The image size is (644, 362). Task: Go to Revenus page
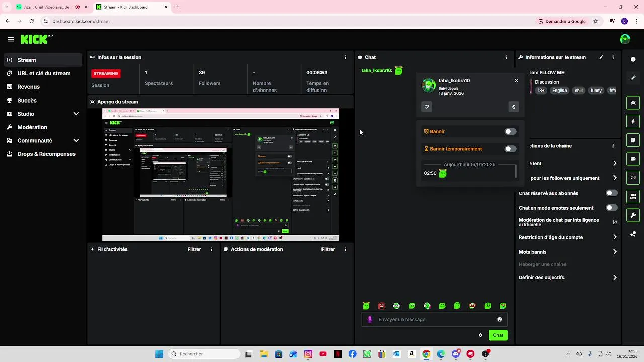tap(42, 87)
